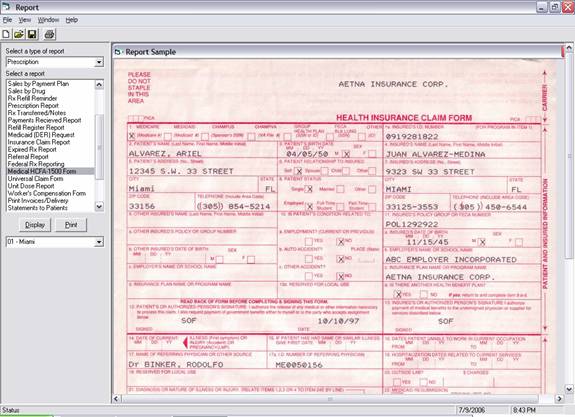The width and height of the screenshot is (575, 417).
Task: Click the Display button
Action: point(35,225)
